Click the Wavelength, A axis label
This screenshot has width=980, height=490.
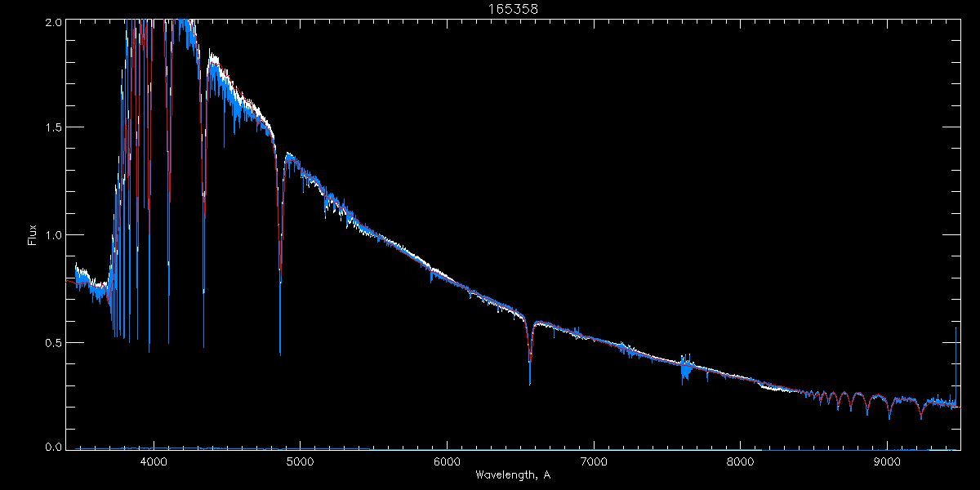(x=514, y=474)
